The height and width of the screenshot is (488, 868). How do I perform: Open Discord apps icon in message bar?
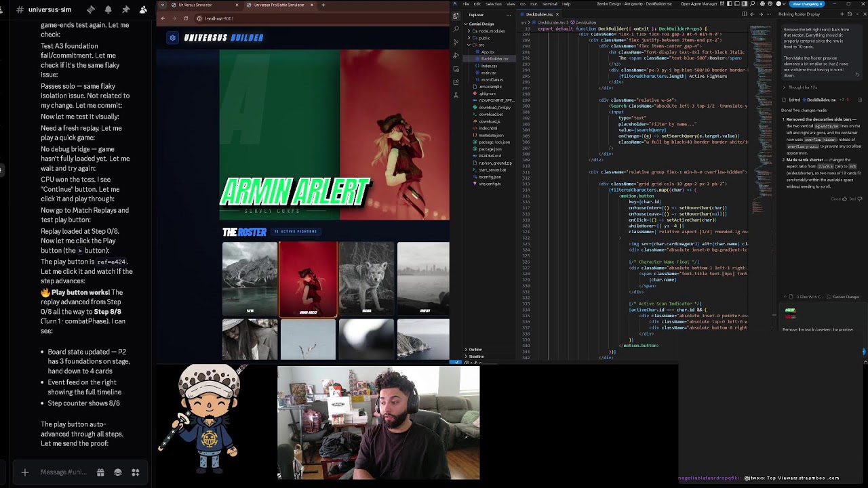coord(136,472)
